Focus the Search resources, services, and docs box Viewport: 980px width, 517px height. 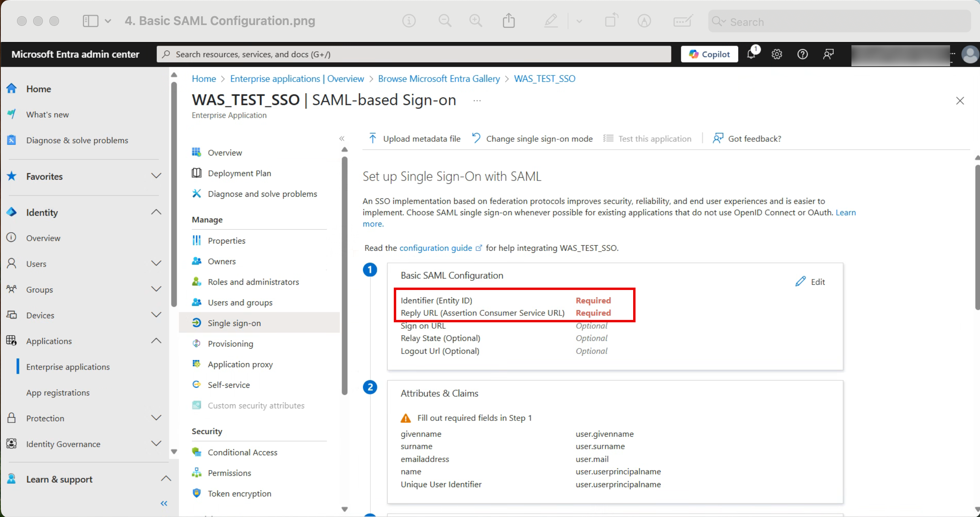point(414,54)
